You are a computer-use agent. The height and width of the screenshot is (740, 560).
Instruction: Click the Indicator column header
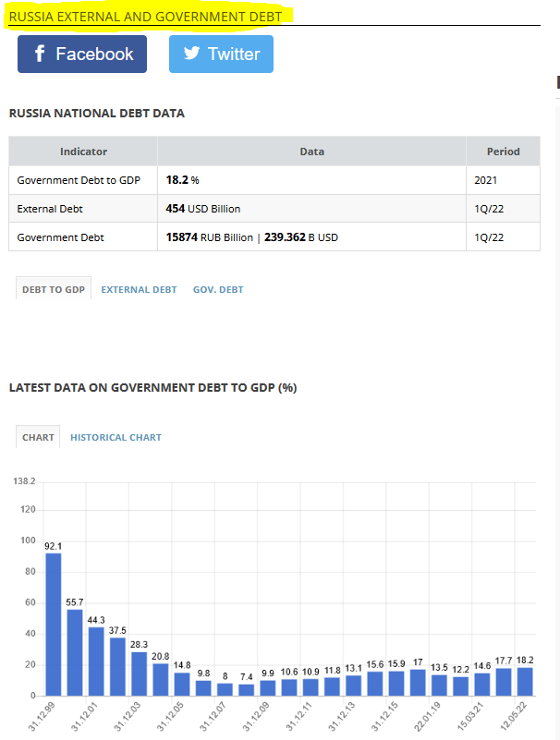click(83, 152)
